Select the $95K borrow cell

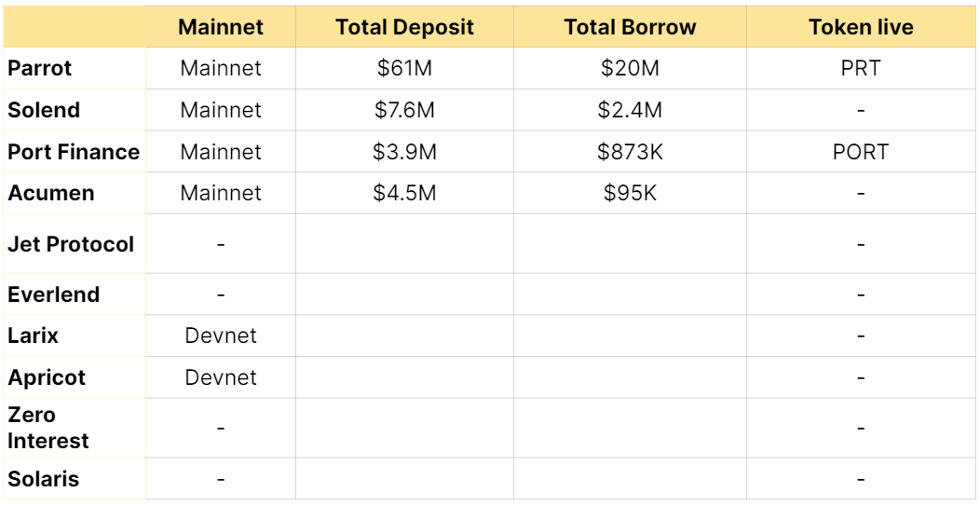click(x=630, y=193)
